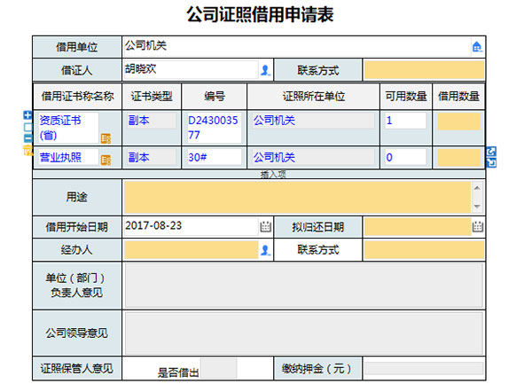Click the organization picker icon beside 公司机关

point(477,47)
